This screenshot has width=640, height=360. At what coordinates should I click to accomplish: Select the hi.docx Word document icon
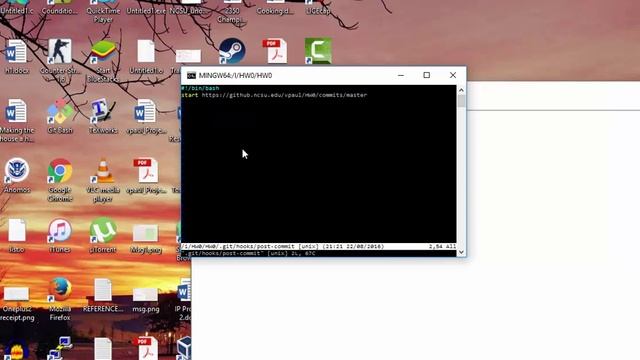tap(16, 52)
